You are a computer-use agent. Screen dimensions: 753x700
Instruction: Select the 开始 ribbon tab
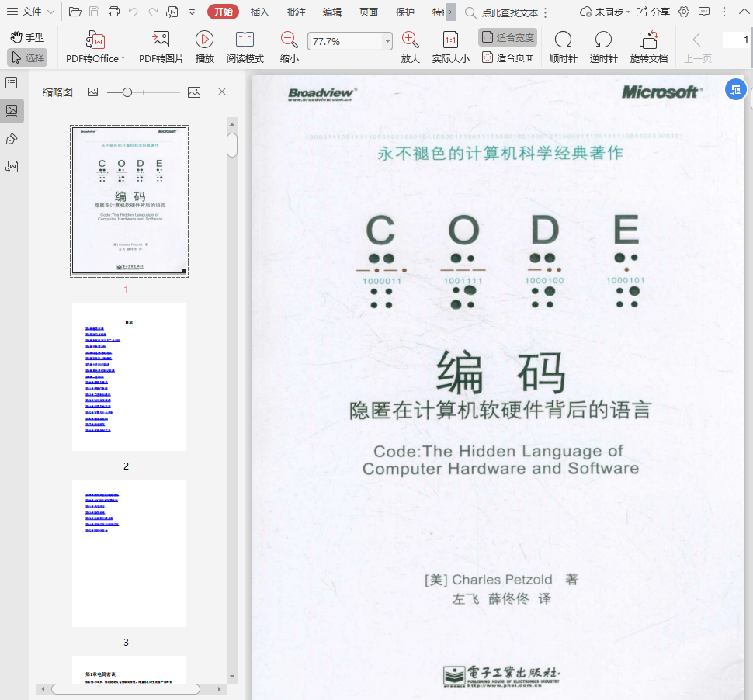point(224,12)
